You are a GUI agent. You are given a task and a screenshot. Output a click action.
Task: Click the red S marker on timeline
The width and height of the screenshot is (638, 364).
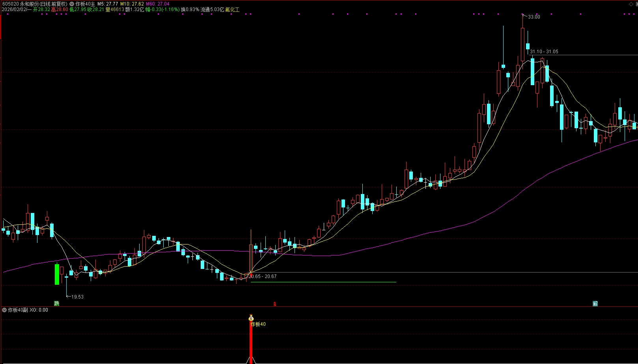pos(275,304)
